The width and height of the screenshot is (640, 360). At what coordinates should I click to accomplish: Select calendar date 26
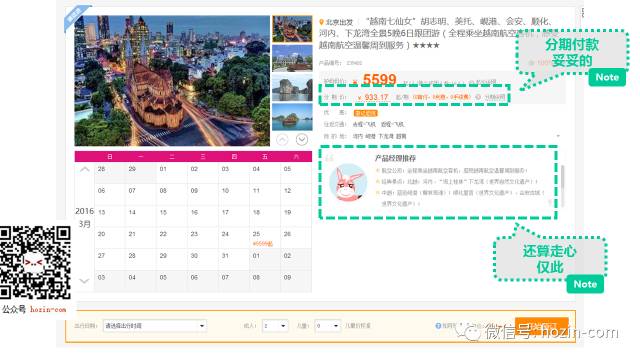click(x=296, y=238)
